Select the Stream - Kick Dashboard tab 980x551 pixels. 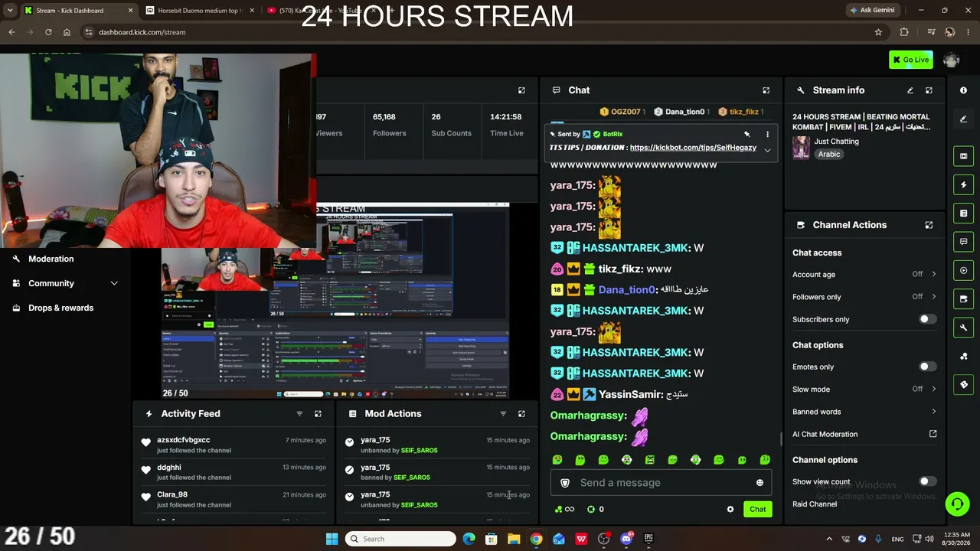tap(78, 11)
